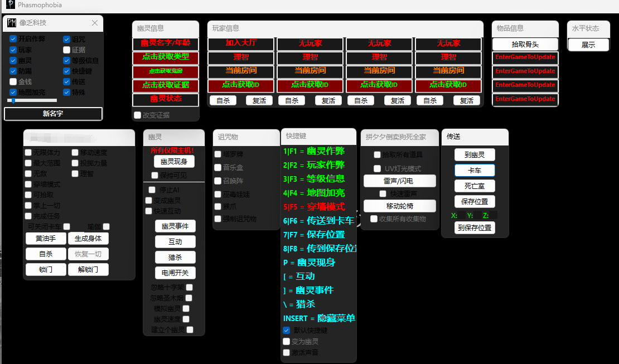The height and width of the screenshot is (364, 619).
Task: Click 点击获取证据 in ghost info
Action: pyautogui.click(x=166, y=85)
